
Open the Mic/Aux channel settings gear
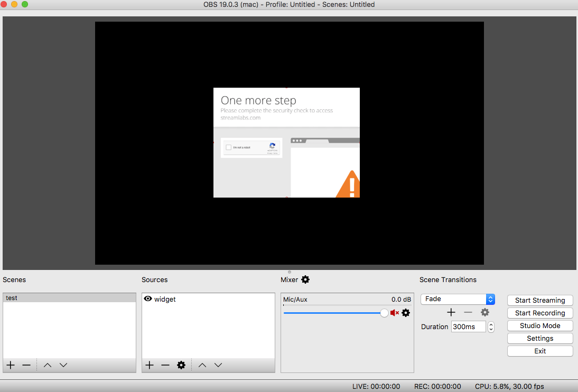(x=406, y=313)
